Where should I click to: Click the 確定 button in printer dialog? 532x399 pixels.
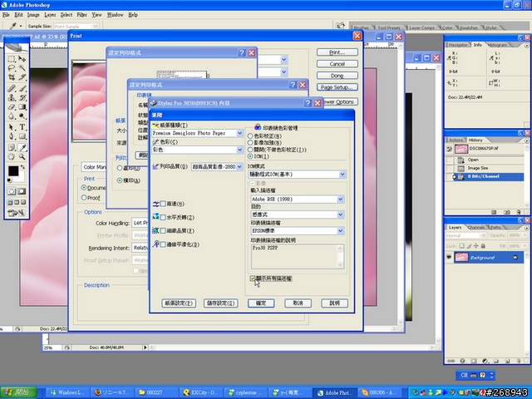pos(261,303)
